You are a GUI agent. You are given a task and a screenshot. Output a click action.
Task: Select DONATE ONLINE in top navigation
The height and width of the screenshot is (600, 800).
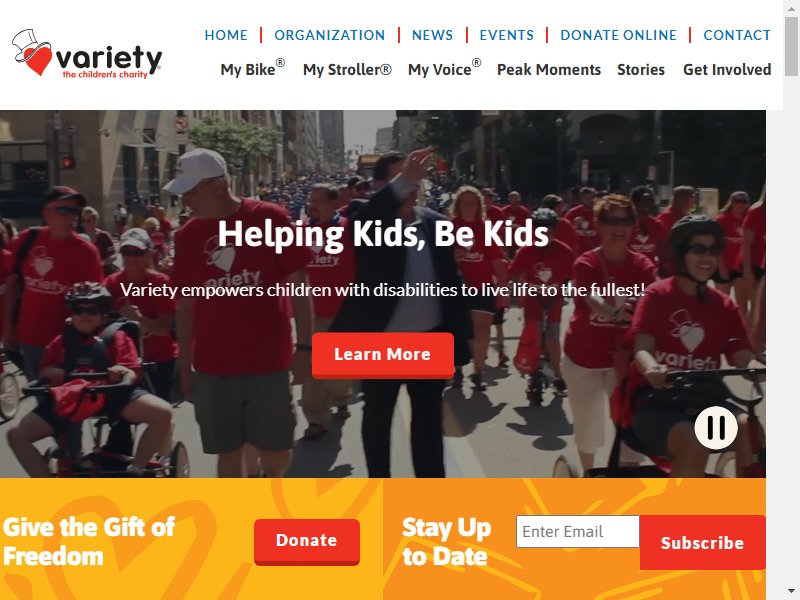coord(618,35)
